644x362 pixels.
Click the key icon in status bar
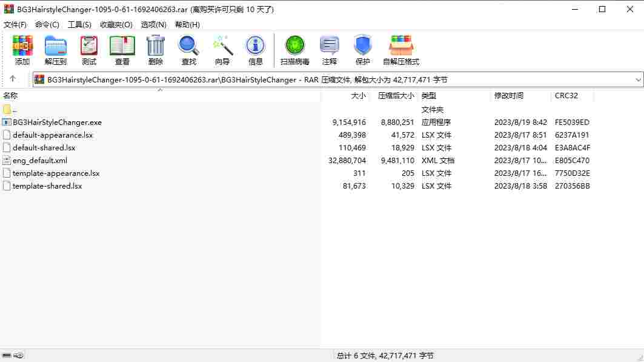[x=19, y=355]
